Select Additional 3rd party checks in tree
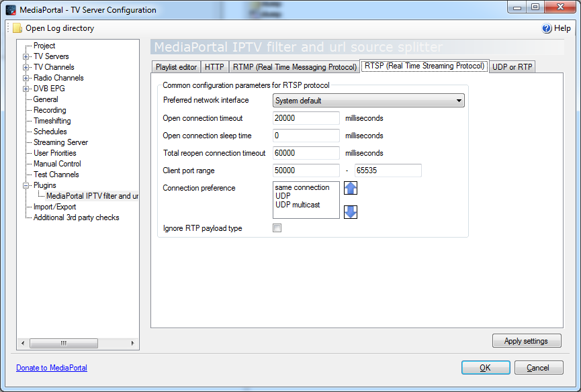The width and height of the screenshot is (581, 392). (x=77, y=217)
